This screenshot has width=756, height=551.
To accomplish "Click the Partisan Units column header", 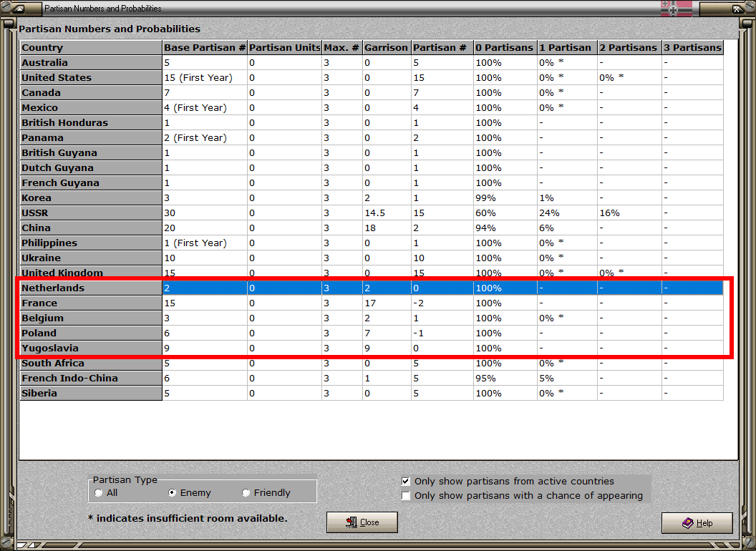I will [x=284, y=47].
